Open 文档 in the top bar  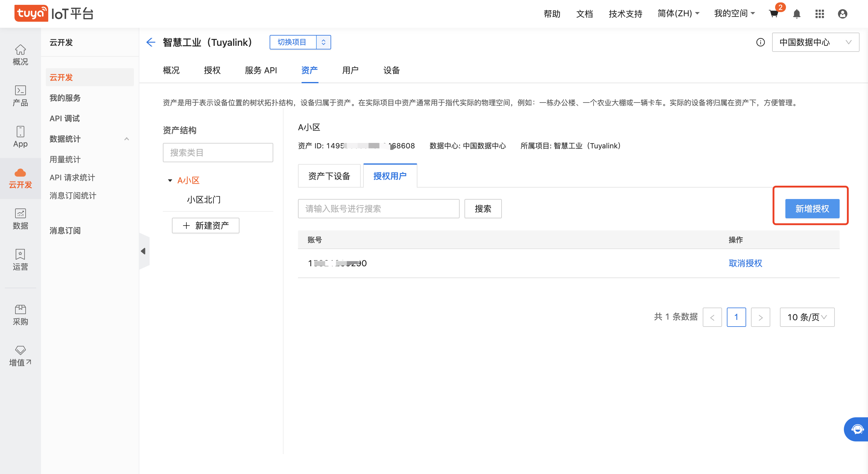click(584, 14)
